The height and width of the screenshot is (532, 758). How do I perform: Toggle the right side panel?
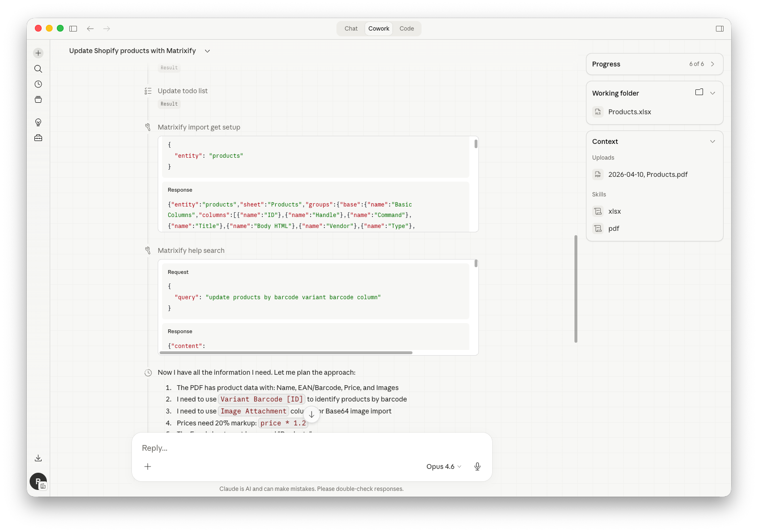(719, 29)
